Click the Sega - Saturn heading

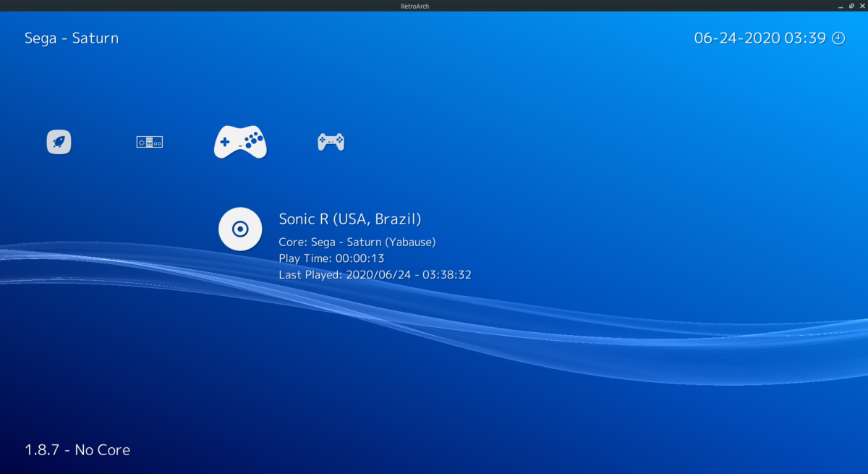72,38
